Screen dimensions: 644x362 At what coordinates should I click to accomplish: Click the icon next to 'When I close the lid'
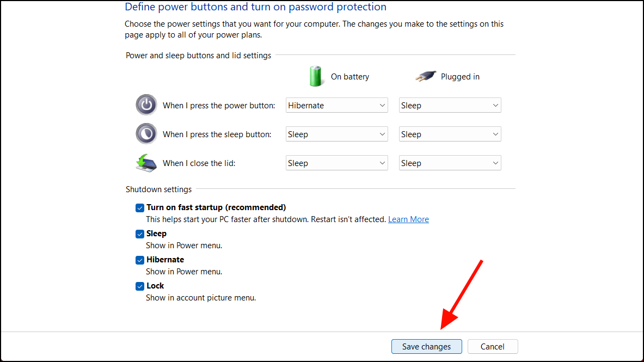[146, 162]
